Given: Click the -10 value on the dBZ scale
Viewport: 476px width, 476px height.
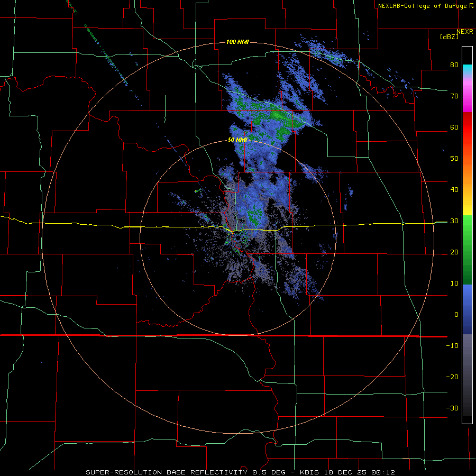Looking at the screenshot, I should [452, 346].
